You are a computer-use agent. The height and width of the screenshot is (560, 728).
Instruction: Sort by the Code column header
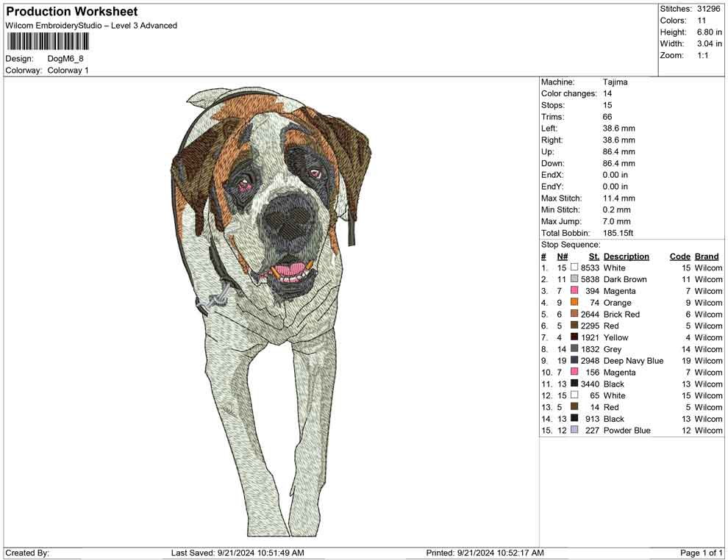click(x=680, y=256)
